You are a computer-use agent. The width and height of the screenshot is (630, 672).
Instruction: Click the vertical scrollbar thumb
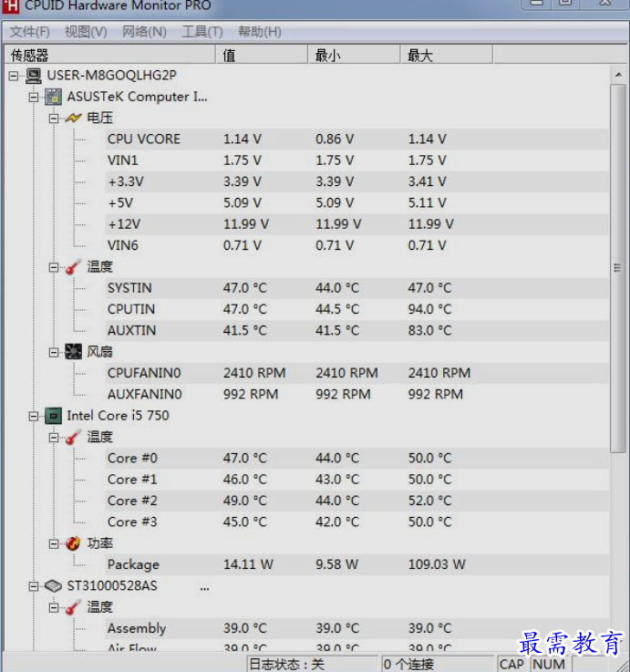point(618,268)
